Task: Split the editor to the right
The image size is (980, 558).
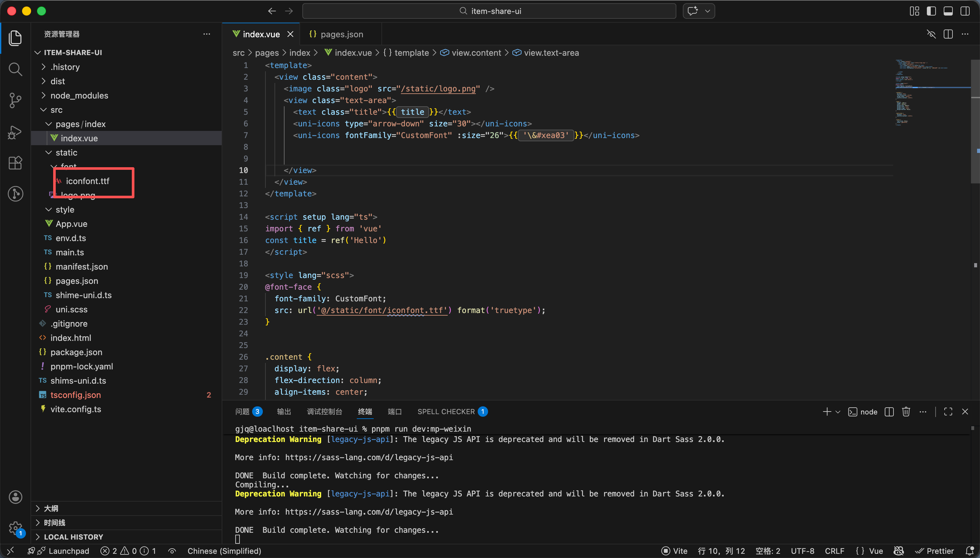Action: click(948, 34)
